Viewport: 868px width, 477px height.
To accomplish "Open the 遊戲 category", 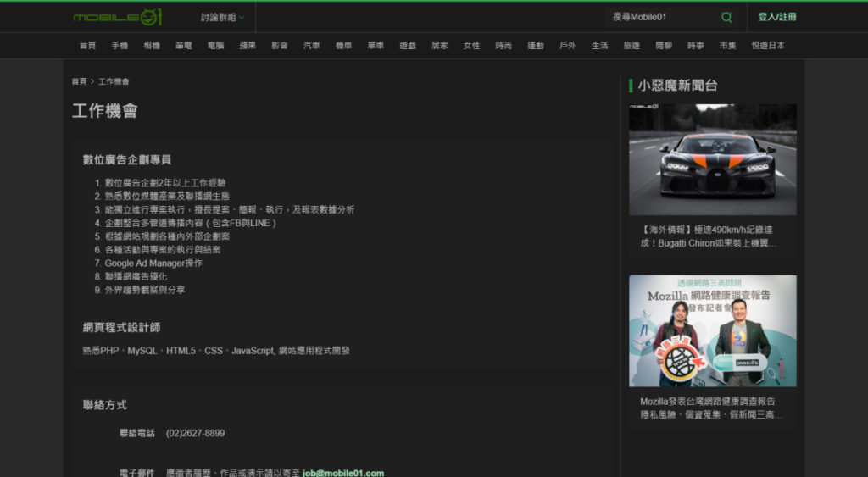I will (x=408, y=46).
